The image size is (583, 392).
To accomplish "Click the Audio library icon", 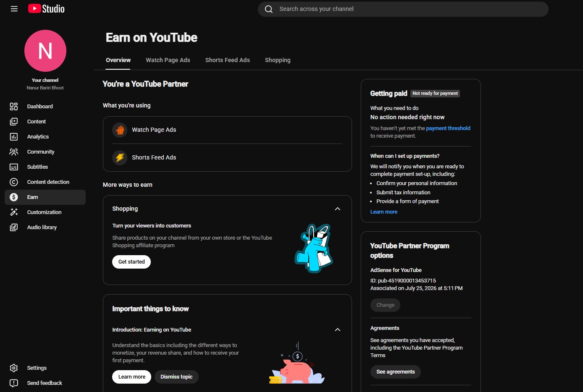I will 14,227.
